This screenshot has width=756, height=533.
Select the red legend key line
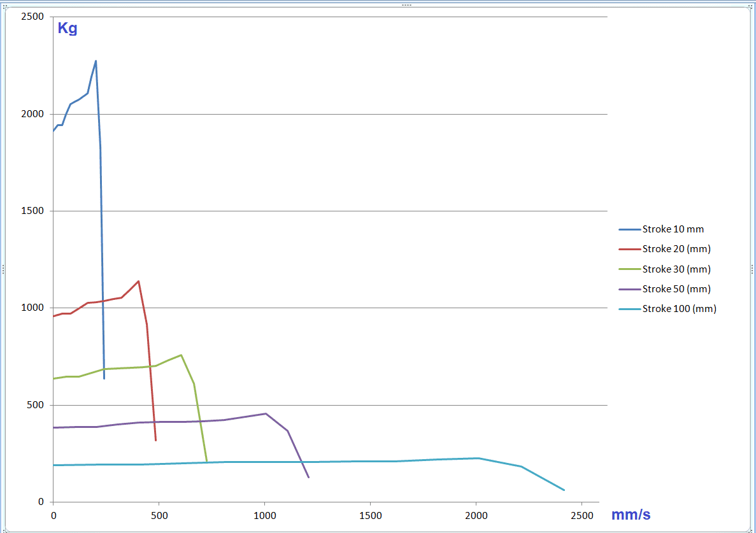629,249
